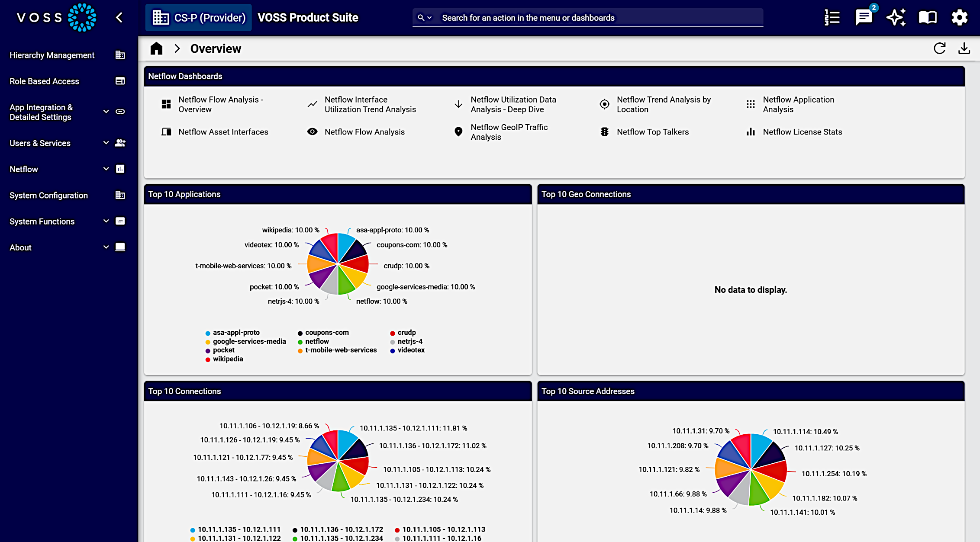Click the System Configuration building icon
This screenshot has width=980, height=542.
(120, 195)
